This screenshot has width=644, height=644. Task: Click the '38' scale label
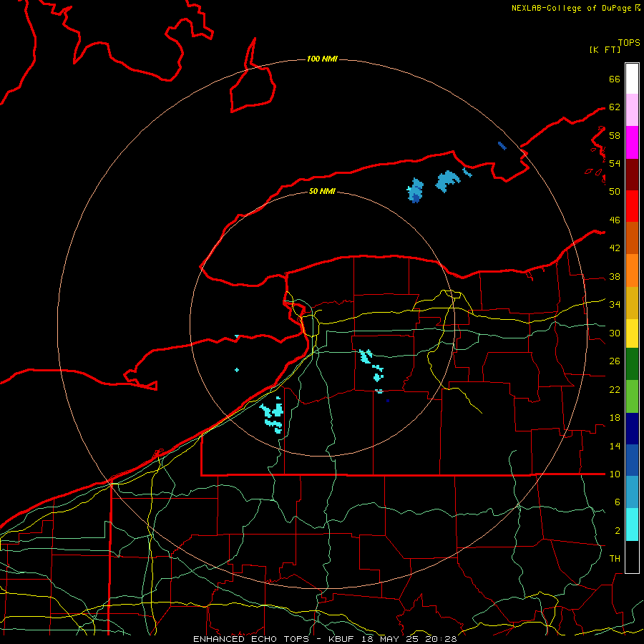(x=615, y=277)
